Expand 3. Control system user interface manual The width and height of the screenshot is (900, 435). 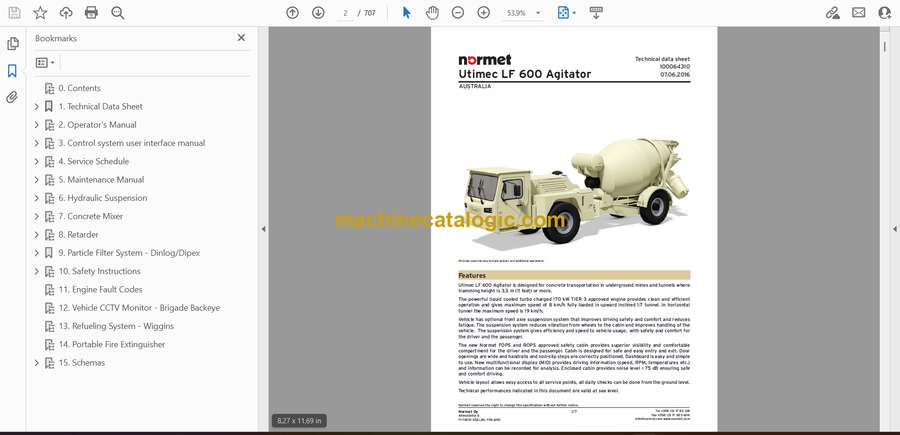(x=37, y=143)
